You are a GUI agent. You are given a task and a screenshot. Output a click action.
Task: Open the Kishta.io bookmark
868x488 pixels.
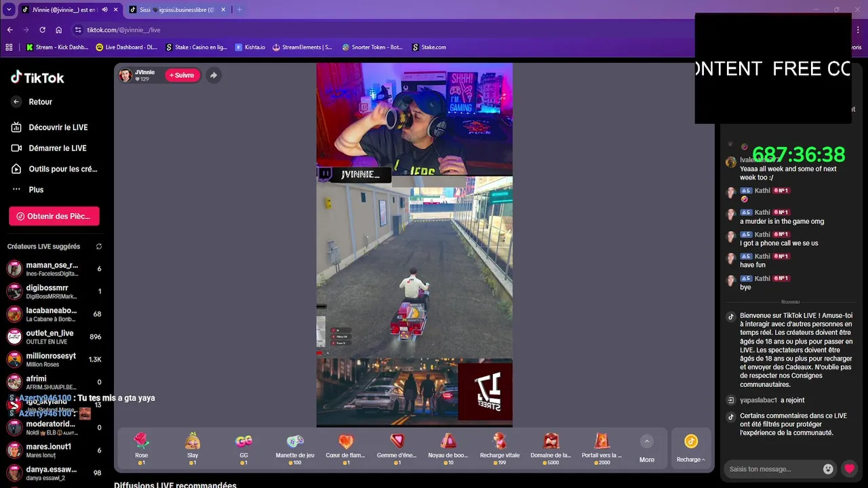coord(250,47)
